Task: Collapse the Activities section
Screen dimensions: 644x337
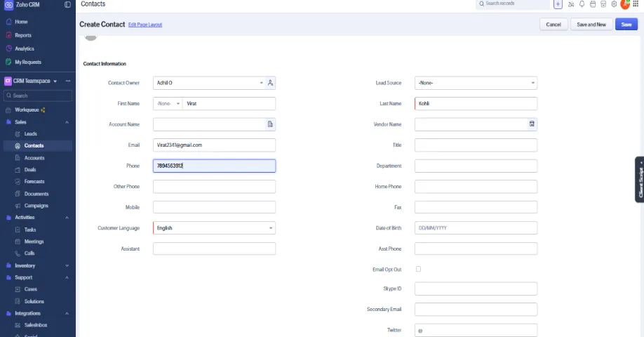Action: [x=67, y=218]
